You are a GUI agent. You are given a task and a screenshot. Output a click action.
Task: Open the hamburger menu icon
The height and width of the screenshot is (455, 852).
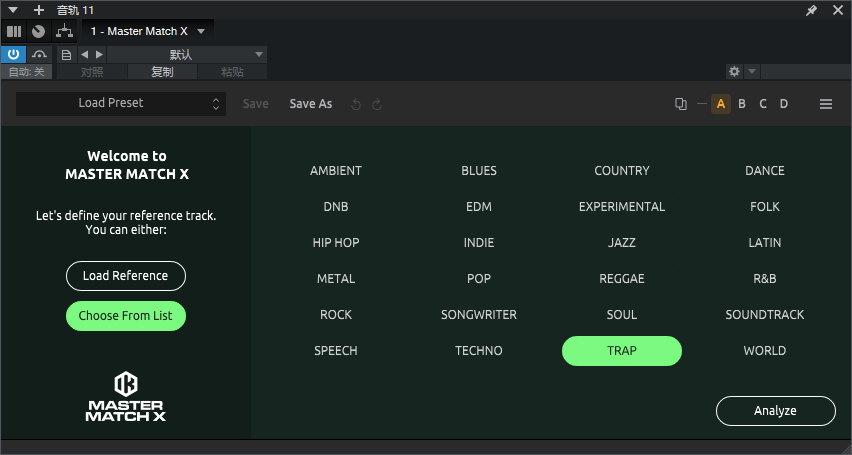[x=826, y=104]
